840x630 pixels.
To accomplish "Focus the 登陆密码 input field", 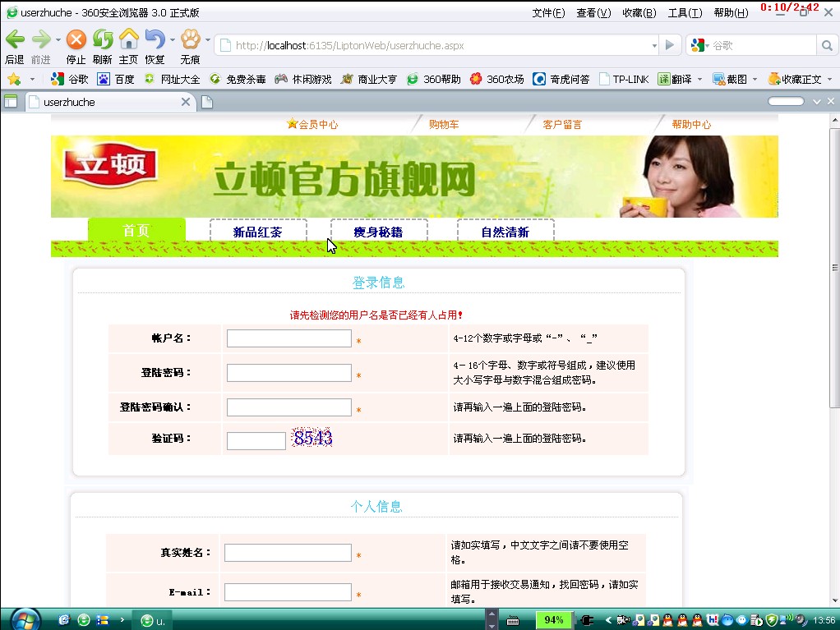I will point(289,373).
